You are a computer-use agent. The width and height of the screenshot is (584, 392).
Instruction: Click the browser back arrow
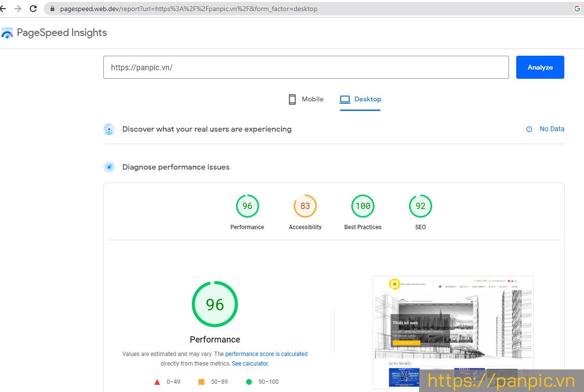tap(2, 9)
